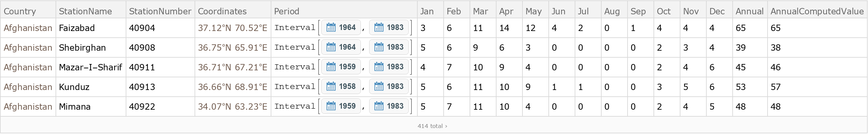
Task: Select station number 40911 cell
Action: [x=142, y=67]
